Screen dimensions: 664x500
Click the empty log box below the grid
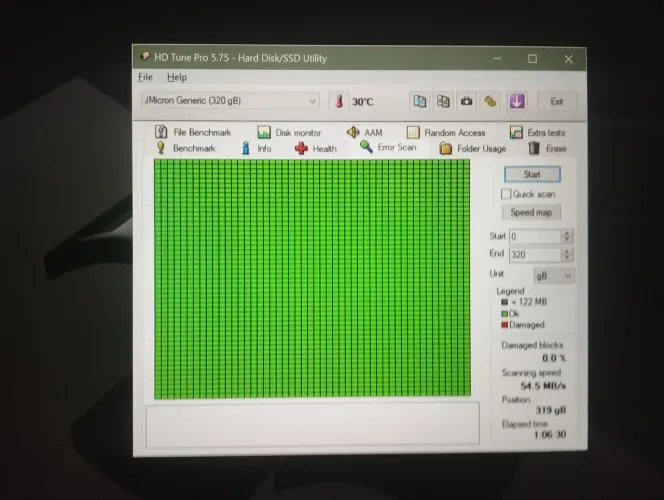[x=313, y=424]
